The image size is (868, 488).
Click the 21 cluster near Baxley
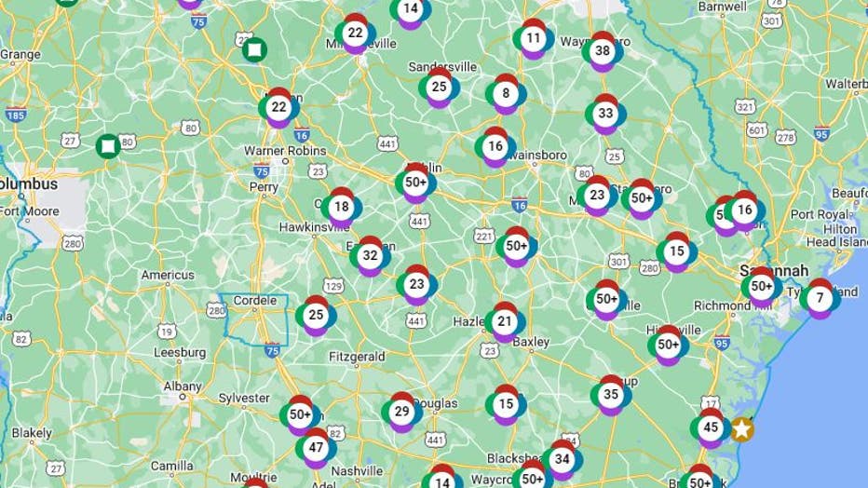pyautogui.click(x=505, y=322)
